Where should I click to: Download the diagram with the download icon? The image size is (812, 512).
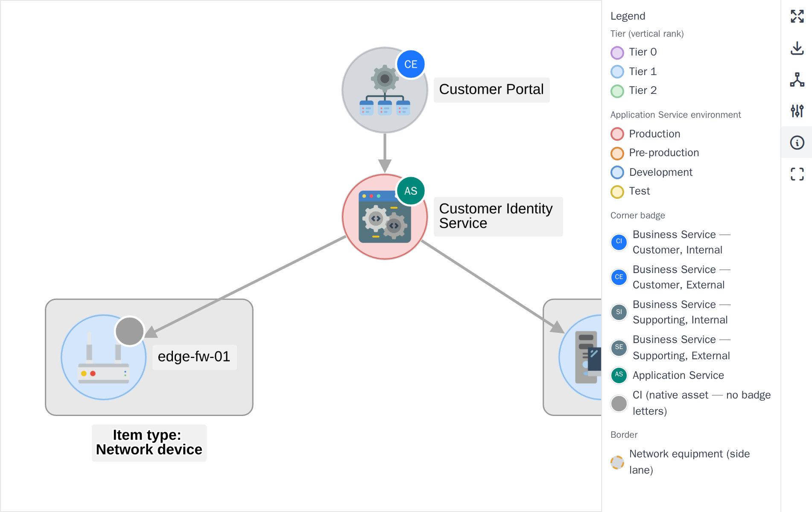click(797, 48)
